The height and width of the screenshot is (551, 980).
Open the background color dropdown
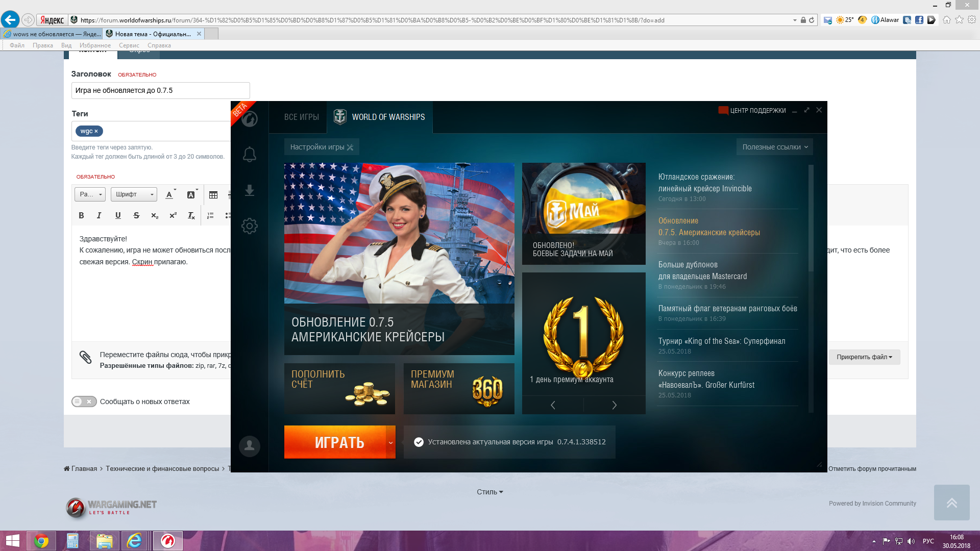[x=192, y=194]
